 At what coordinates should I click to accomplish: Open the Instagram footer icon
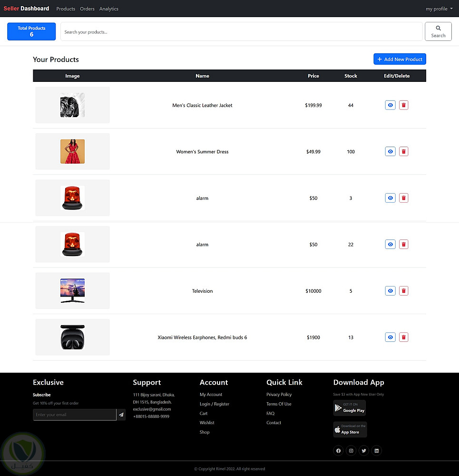point(351,451)
